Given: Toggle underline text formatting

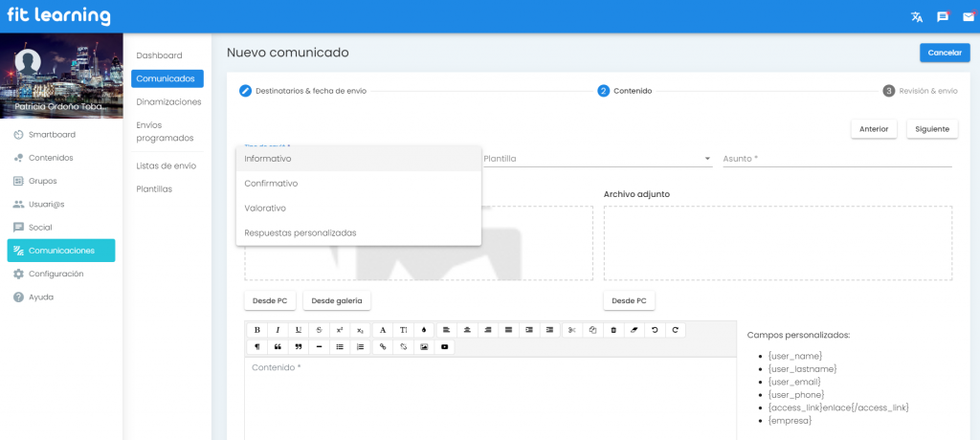Looking at the screenshot, I should tap(299, 330).
